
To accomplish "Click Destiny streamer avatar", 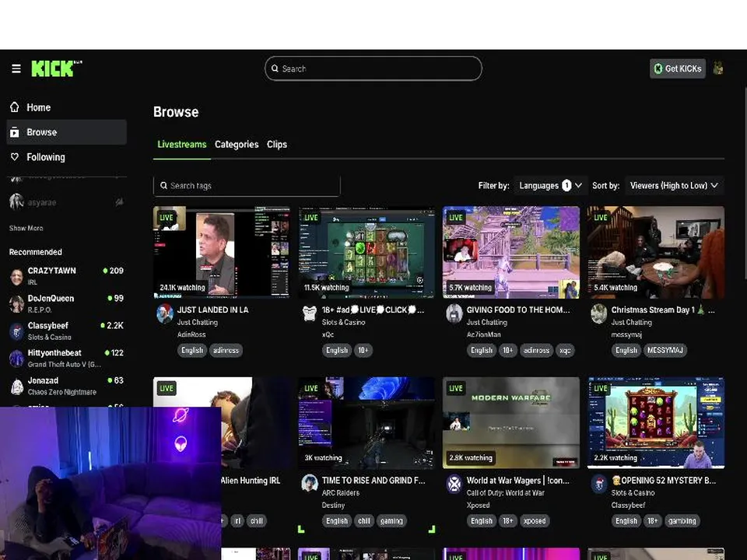I will click(x=310, y=483).
